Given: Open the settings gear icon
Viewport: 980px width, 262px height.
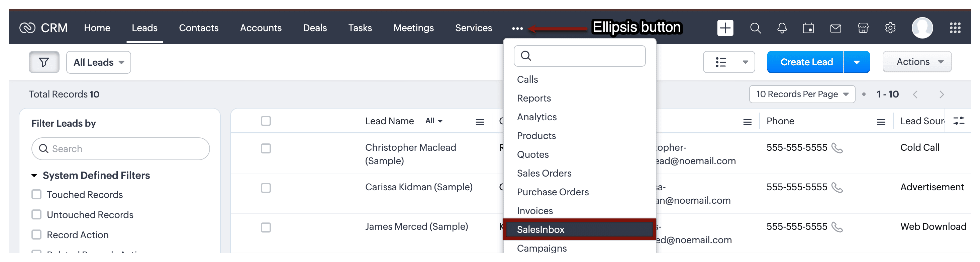Looking at the screenshot, I should coord(890,28).
